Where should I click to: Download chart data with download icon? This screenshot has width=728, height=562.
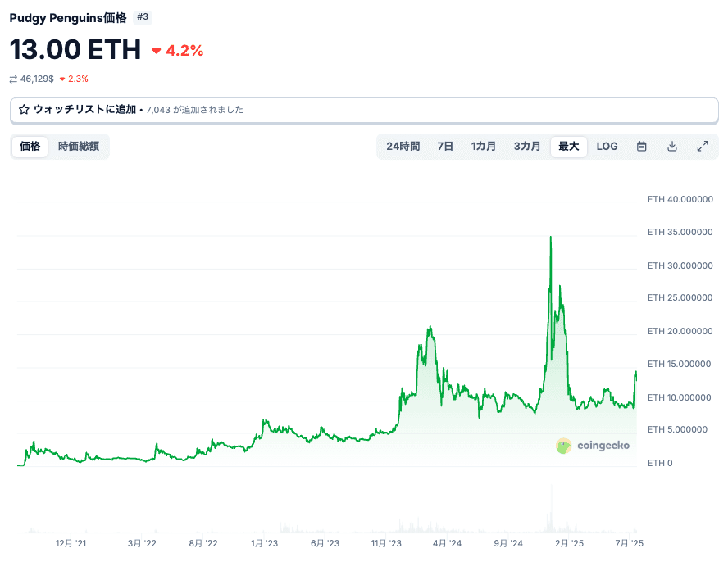(x=672, y=147)
